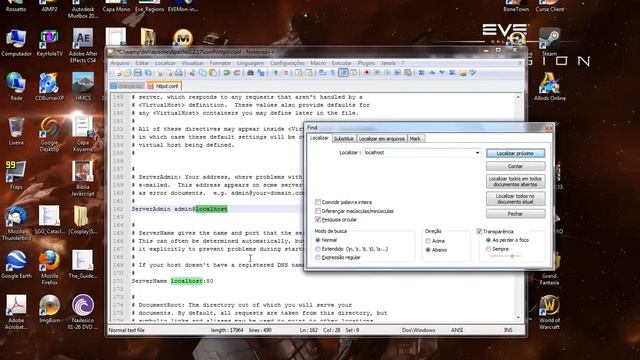This screenshot has width=640, height=360.
Task: Click the binoculars Find toolbar icon
Action: (x=250, y=73)
